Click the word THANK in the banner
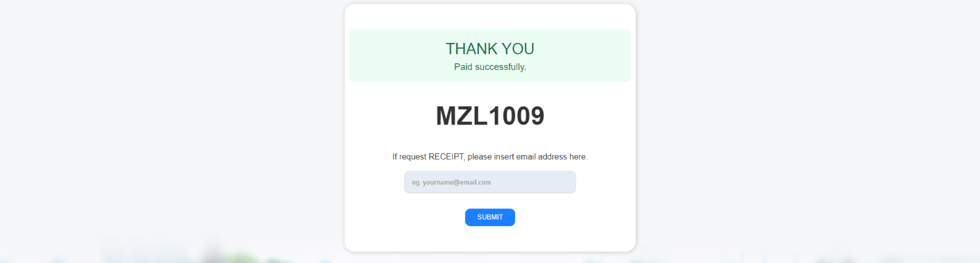This screenshot has width=980, height=263. 471,48
